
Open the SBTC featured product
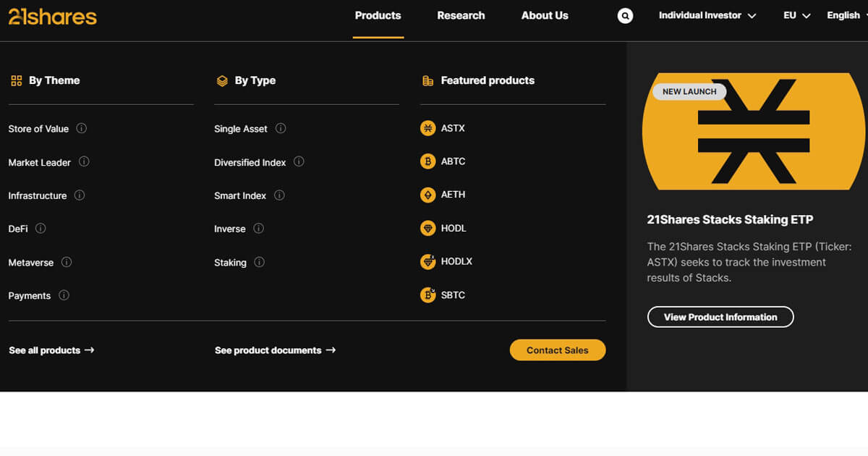454,295
